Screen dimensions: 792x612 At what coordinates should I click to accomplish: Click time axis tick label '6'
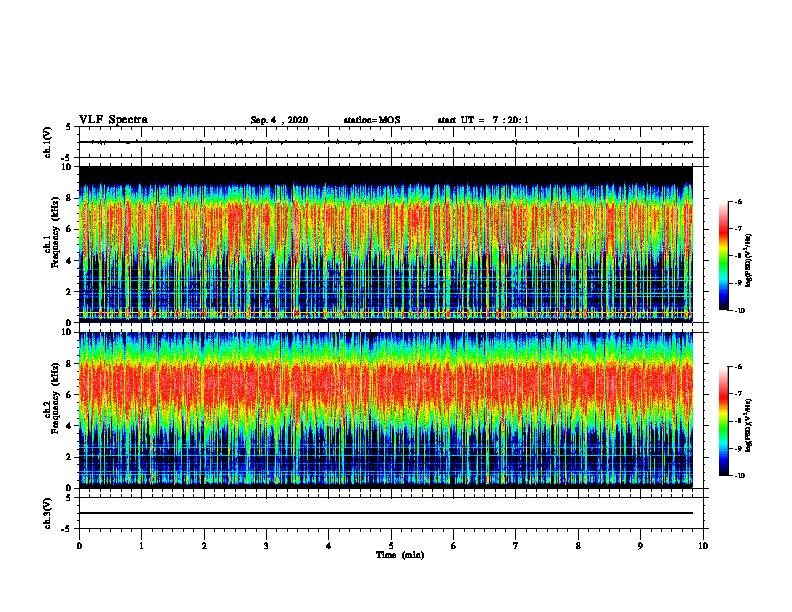coord(454,546)
